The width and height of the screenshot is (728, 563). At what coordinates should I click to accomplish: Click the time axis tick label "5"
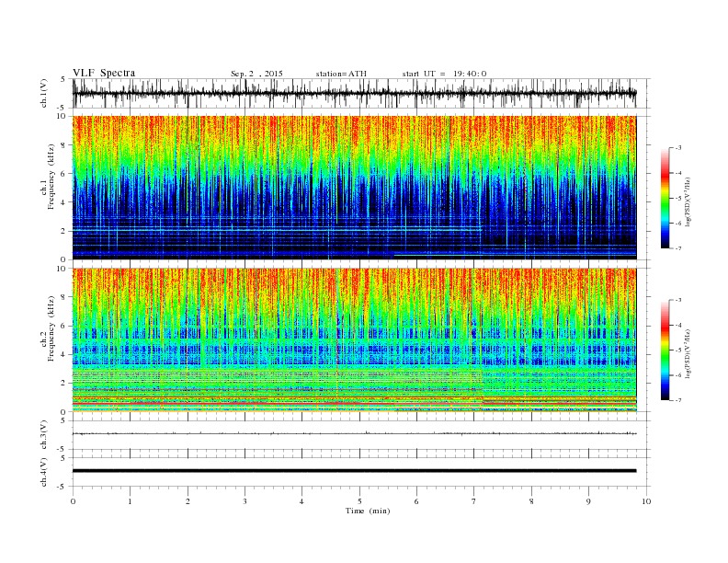point(359,501)
